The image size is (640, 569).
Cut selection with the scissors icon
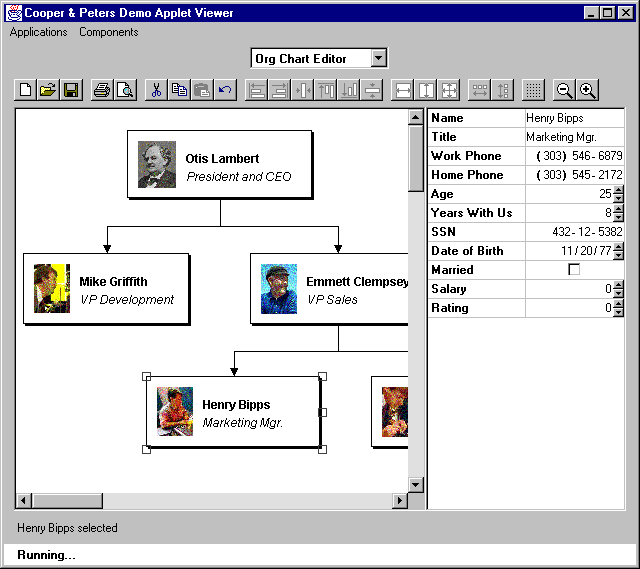point(156,90)
